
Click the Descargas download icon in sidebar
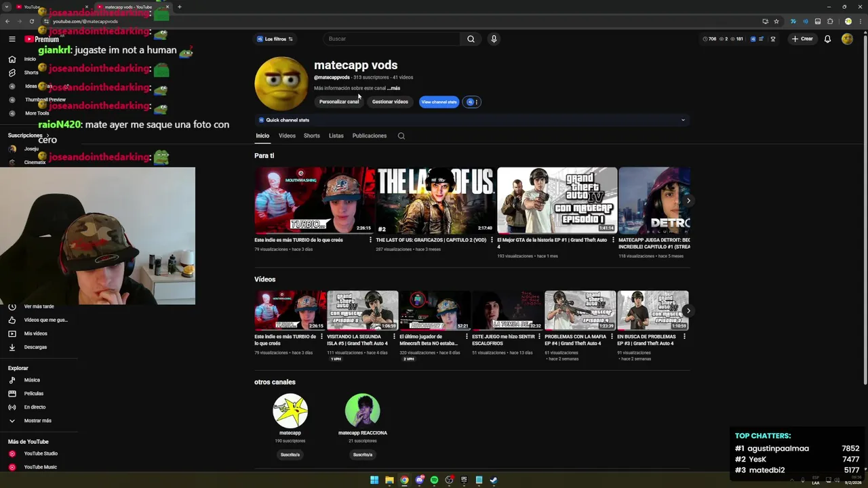tap(12, 347)
